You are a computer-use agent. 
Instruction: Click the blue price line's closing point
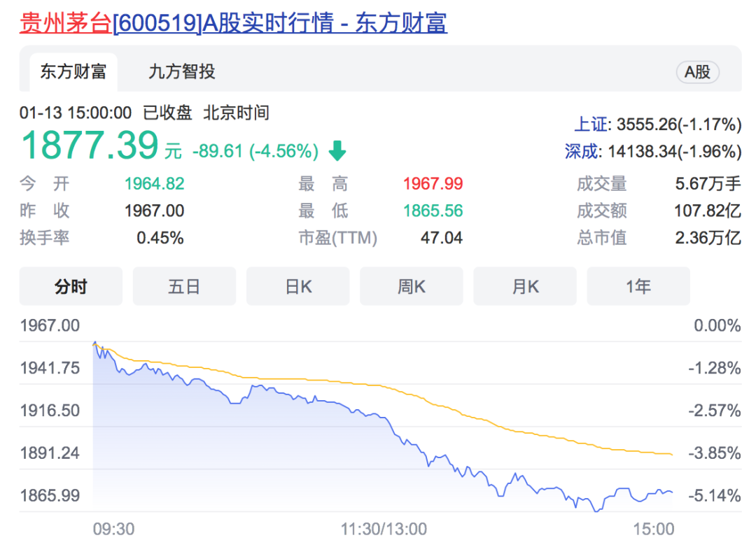(671, 492)
